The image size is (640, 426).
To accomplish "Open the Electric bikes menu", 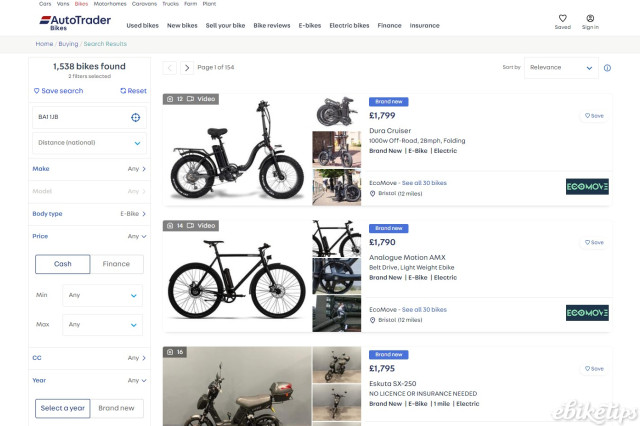I will click(x=349, y=25).
